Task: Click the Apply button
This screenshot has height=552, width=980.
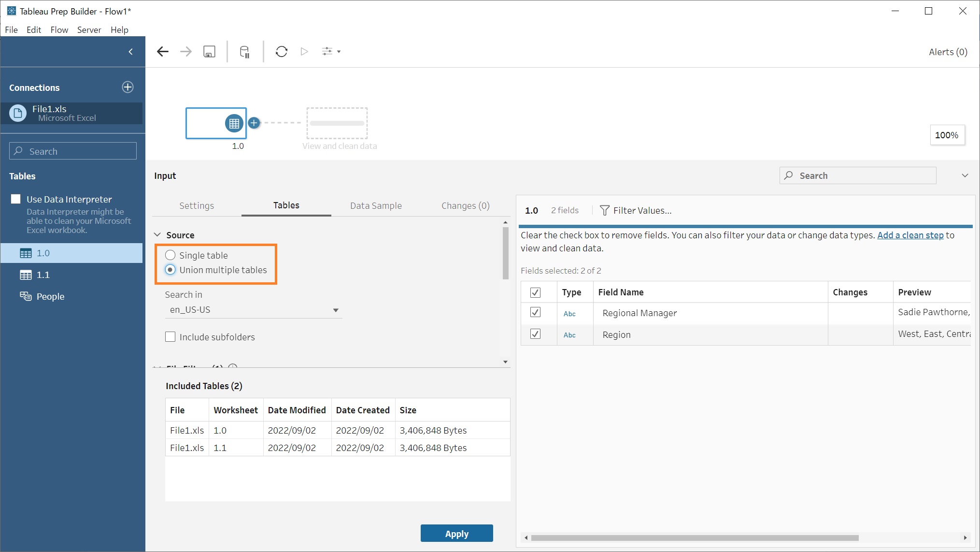Action: (x=456, y=533)
